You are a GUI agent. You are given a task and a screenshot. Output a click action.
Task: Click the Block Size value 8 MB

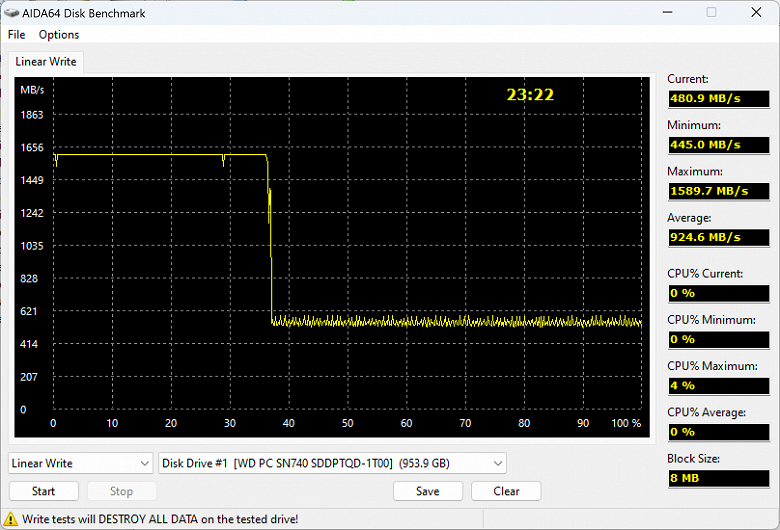pos(718,478)
